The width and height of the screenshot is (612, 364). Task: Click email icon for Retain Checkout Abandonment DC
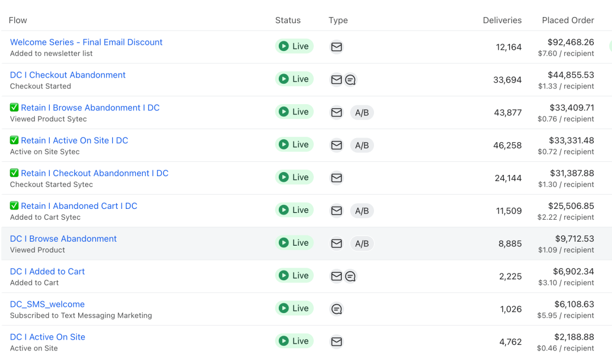[x=337, y=178]
